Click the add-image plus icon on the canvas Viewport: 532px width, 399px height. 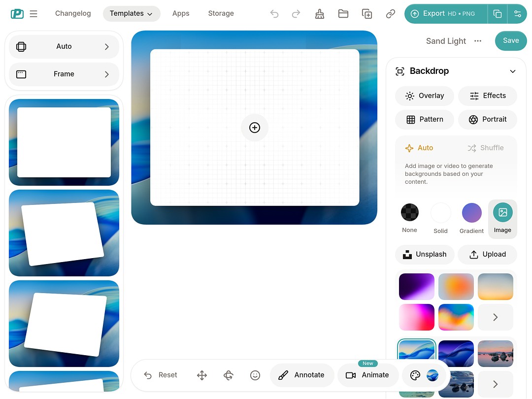coord(255,128)
